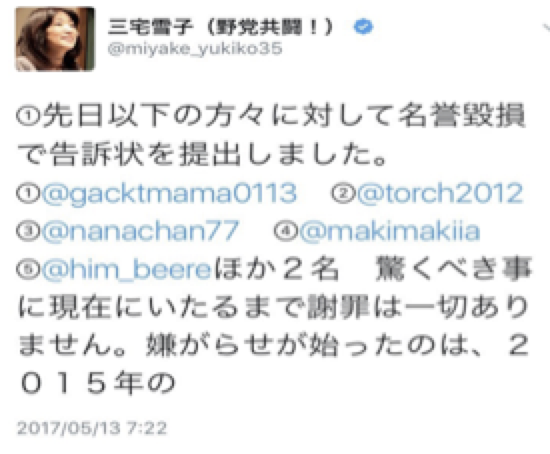This screenshot has height=454, width=550.
Task: Click the timestamp 2017/05/13 7:22
Action: click(x=92, y=428)
